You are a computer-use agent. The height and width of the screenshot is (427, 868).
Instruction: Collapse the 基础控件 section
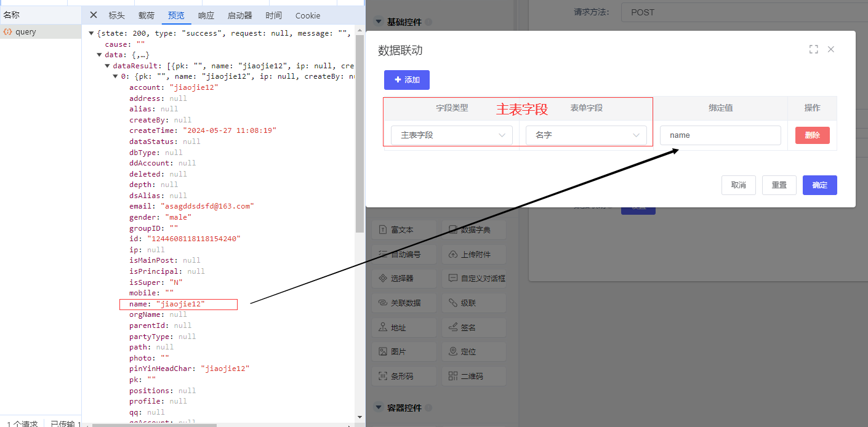(x=378, y=22)
